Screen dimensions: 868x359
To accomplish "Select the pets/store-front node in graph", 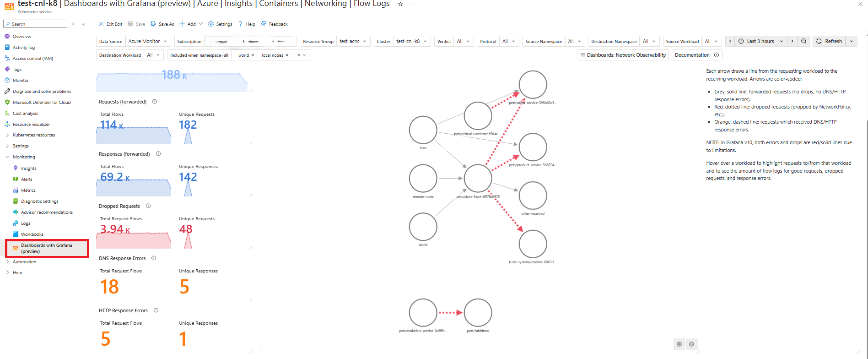I will pyautogui.click(x=478, y=178).
